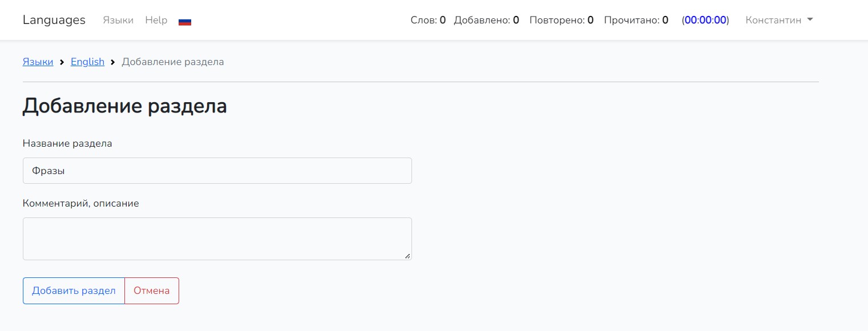Click the Languages brand logo
Viewport: 868px width, 331px height.
54,20
